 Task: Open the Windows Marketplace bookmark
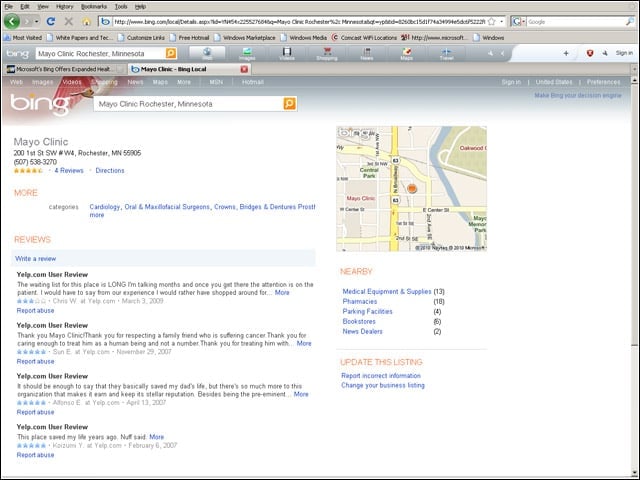[245, 38]
